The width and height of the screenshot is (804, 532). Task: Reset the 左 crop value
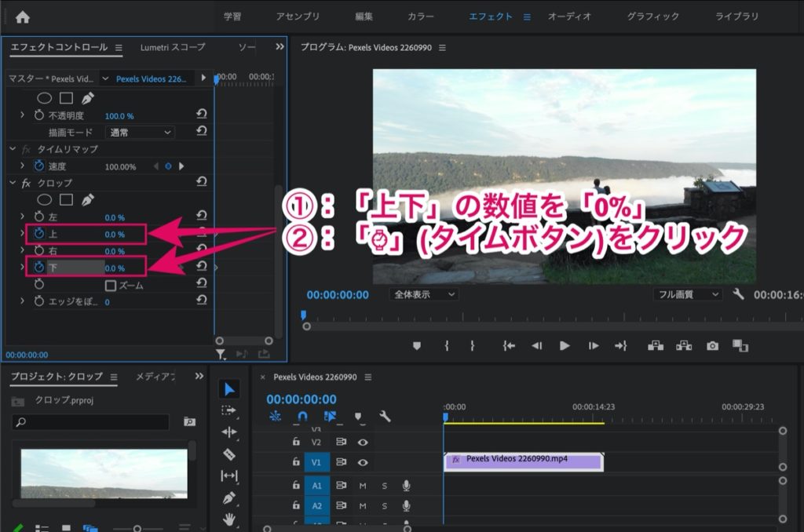pos(202,215)
